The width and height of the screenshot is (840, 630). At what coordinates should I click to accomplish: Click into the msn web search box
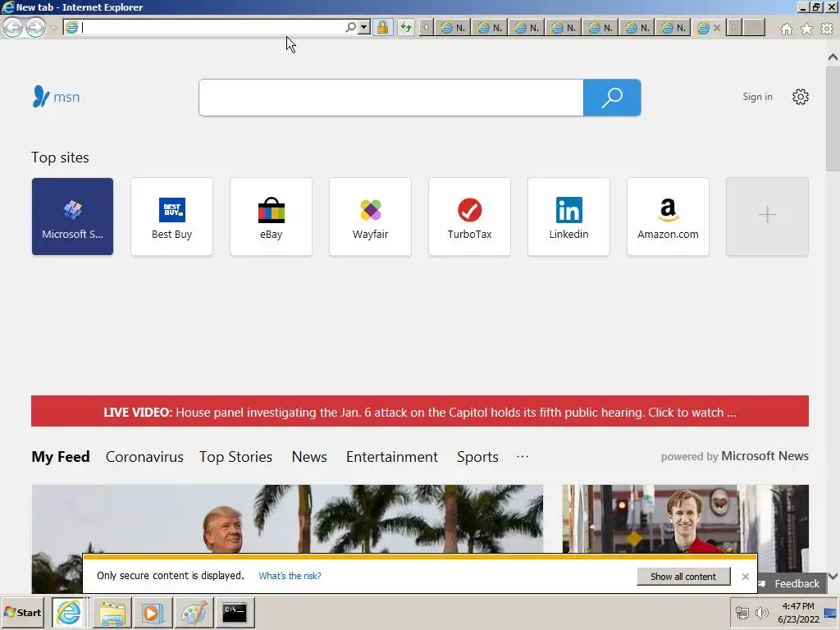[390, 98]
